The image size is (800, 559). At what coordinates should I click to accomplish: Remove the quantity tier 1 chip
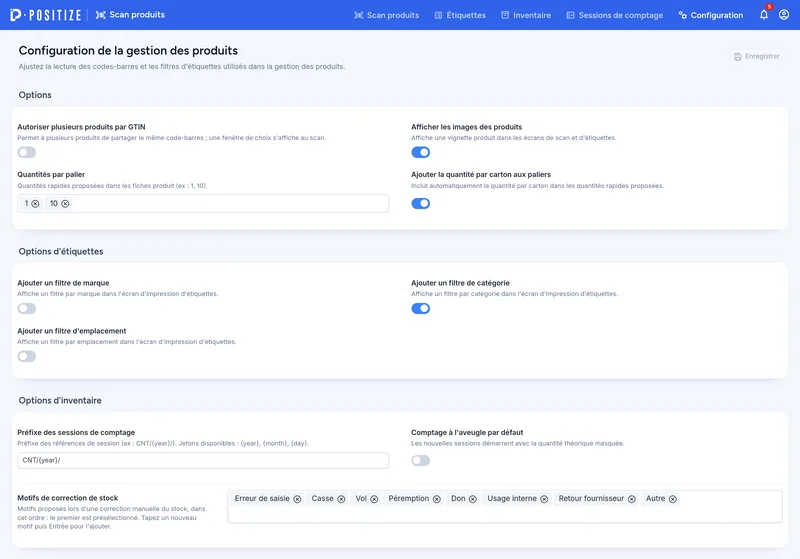(x=35, y=204)
